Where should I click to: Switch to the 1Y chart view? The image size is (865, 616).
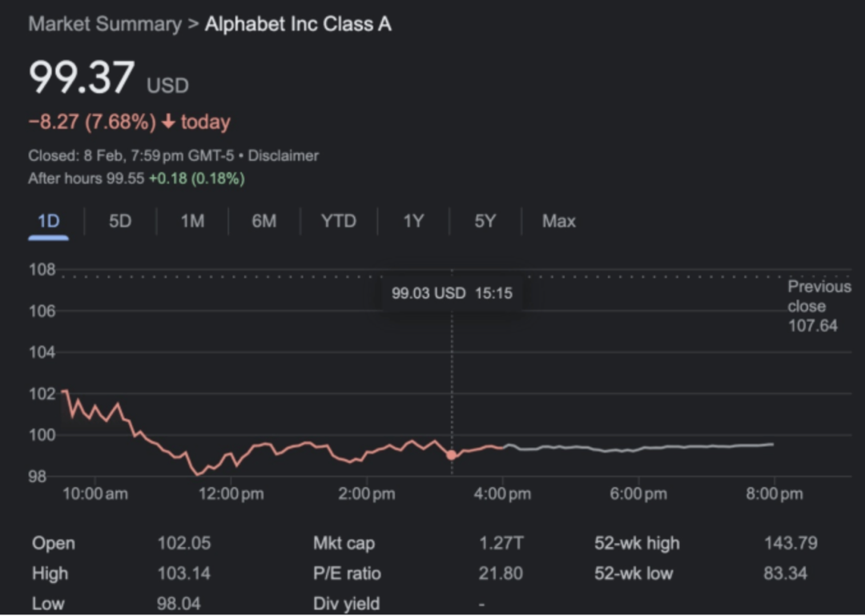pos(412,221)
